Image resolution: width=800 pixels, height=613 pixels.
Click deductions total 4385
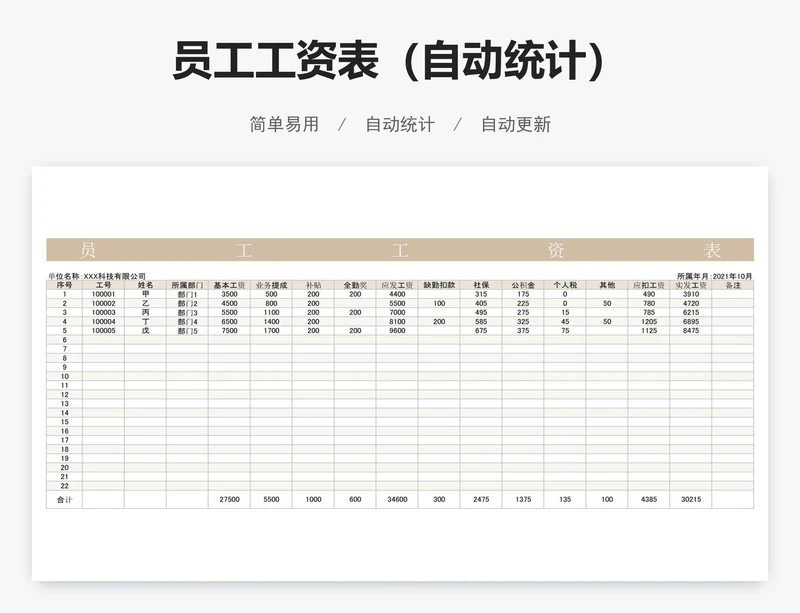(649, 500)
